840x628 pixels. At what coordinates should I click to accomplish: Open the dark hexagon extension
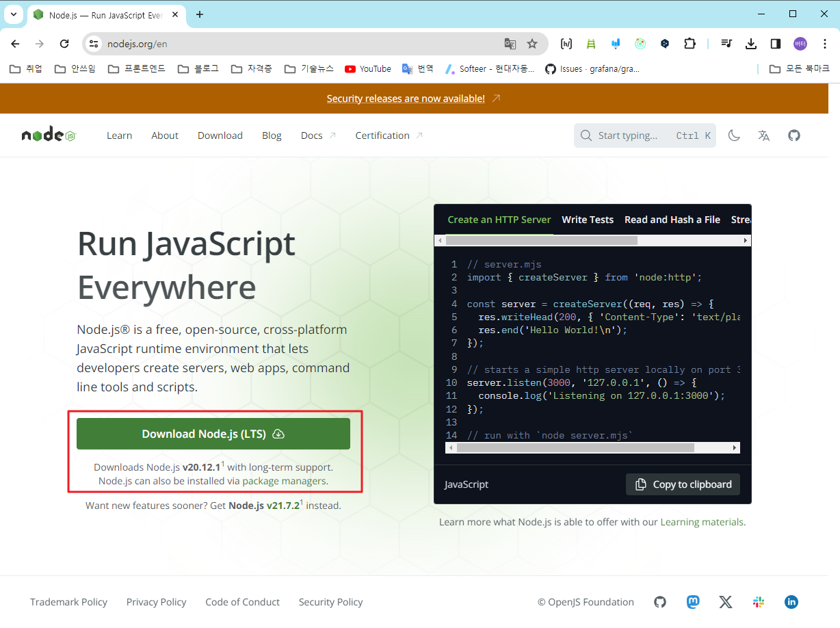(665, 44)
